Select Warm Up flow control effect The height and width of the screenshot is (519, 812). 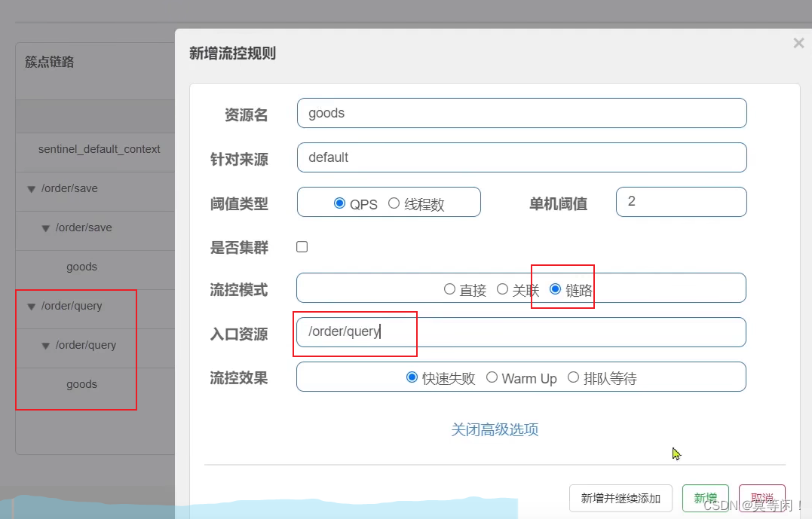tap(492, 377)
